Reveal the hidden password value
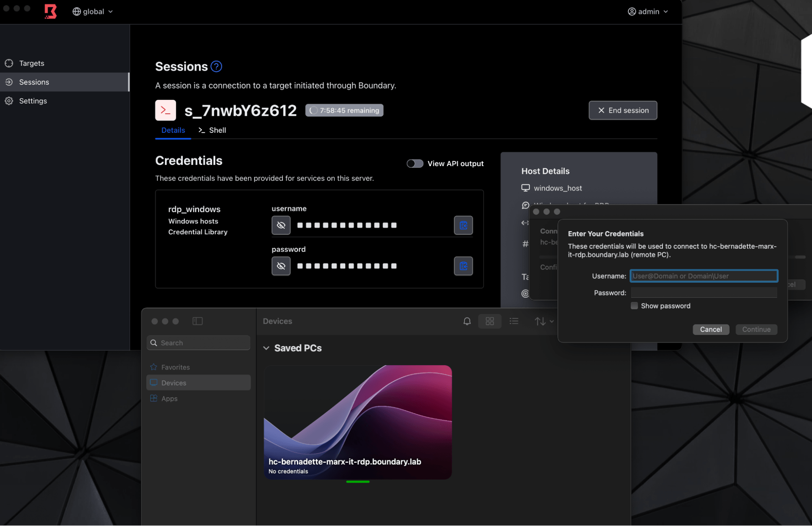 click(281, 266)
